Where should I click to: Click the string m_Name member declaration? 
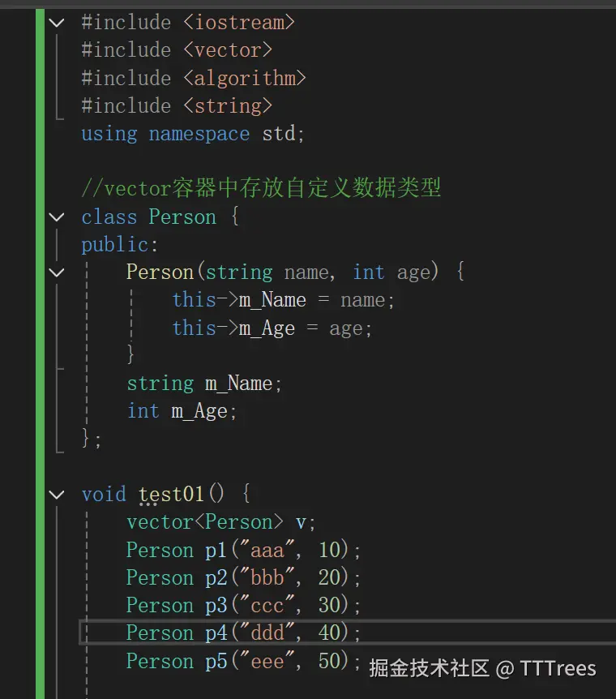pyautogui.click(x=204, y=383)
